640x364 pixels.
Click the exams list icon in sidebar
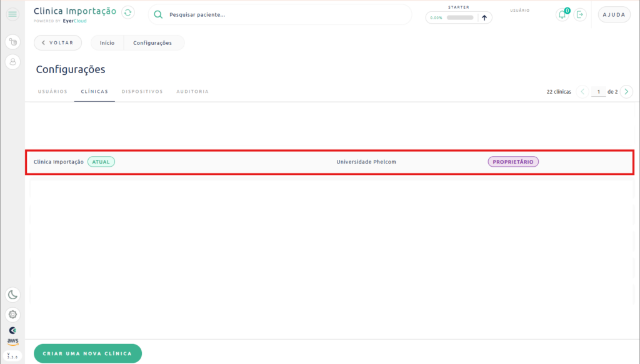coord(12,42)
